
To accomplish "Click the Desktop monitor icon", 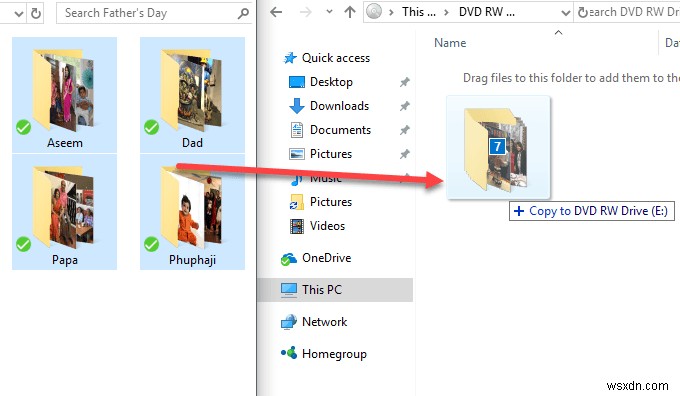I will click(x=297, y=82).
